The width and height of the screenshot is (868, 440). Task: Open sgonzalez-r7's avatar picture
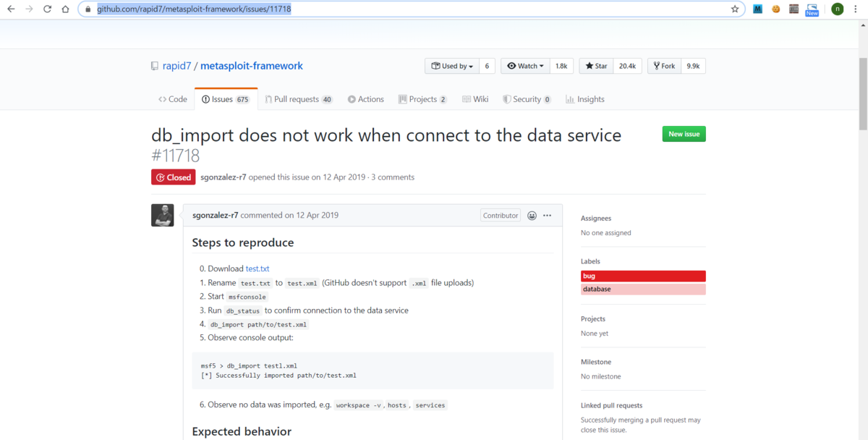162,215
